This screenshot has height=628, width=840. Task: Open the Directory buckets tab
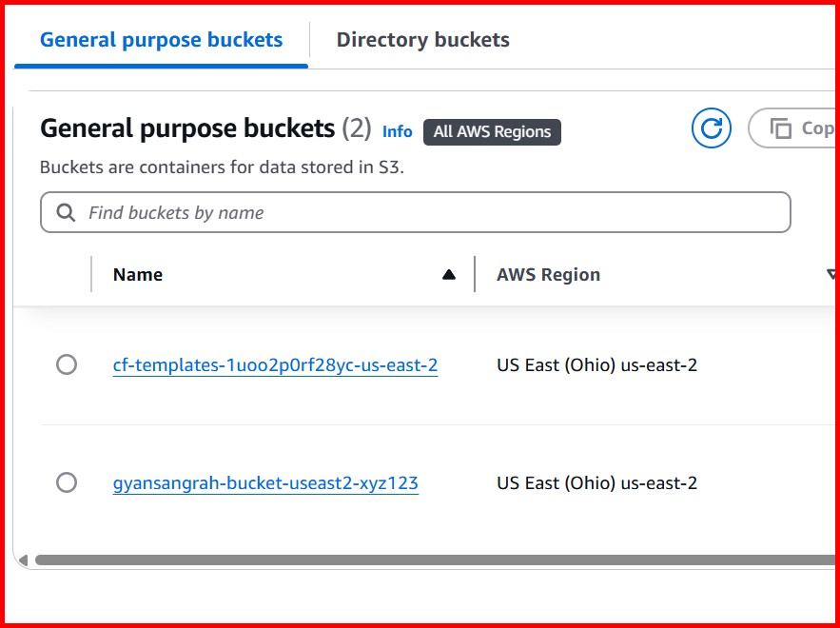(422, 40)
